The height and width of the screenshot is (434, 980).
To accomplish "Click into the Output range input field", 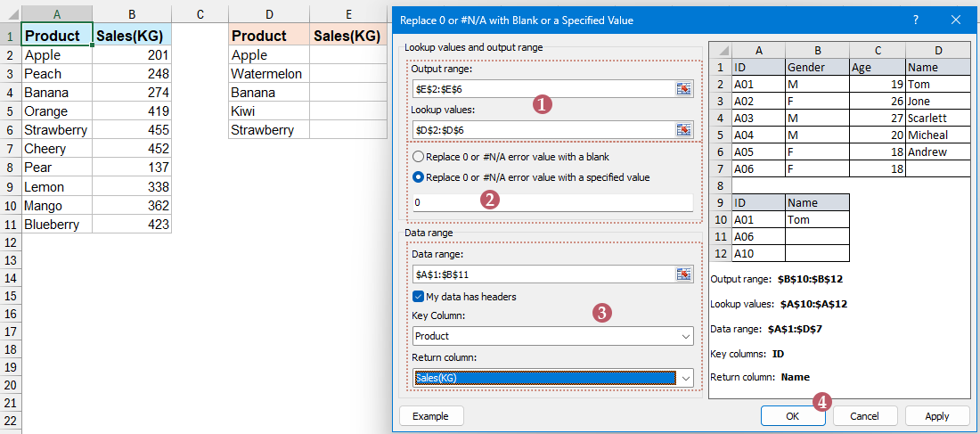I will coord(542,88).
